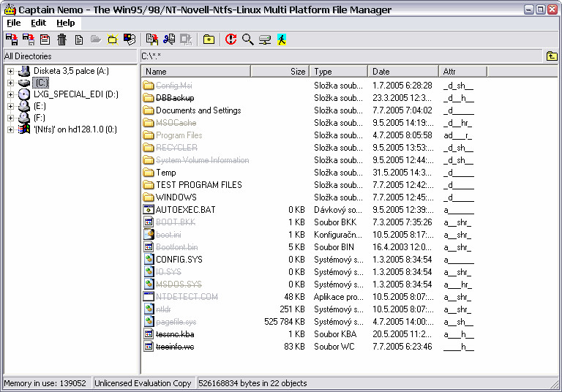The image size is (562, 392).
Task: Click the CD drive icon for LXG_SPECIAL_EDI
Action: tap(24, 94)
